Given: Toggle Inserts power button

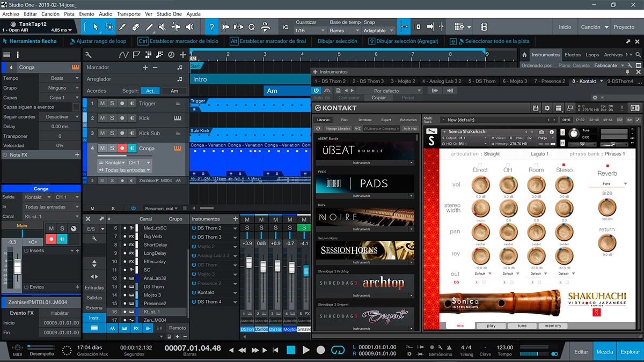Looking at the screenshot, I should tap(26, 250).
